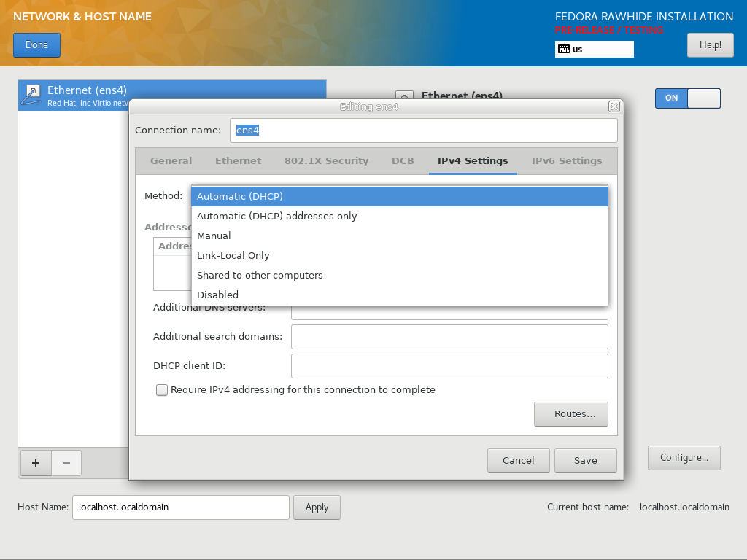Image resolution: width=747 pixels, height=560 pixels.
Task: Remove selected device with minus button
Action: click(x=66, y=463)
